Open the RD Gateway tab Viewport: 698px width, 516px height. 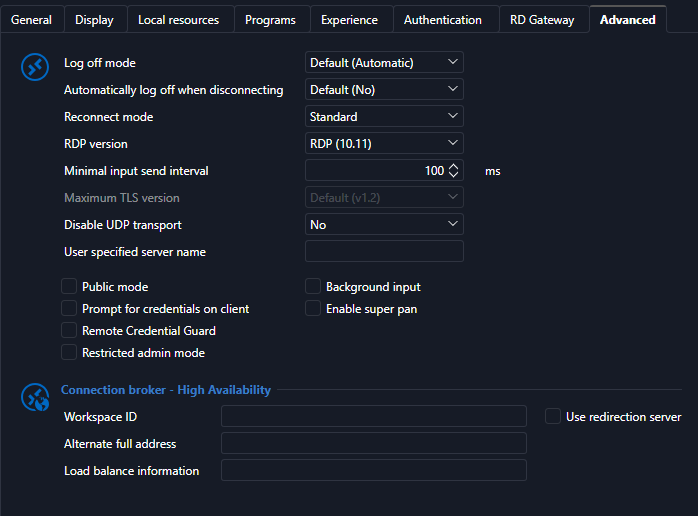(542, 20)
